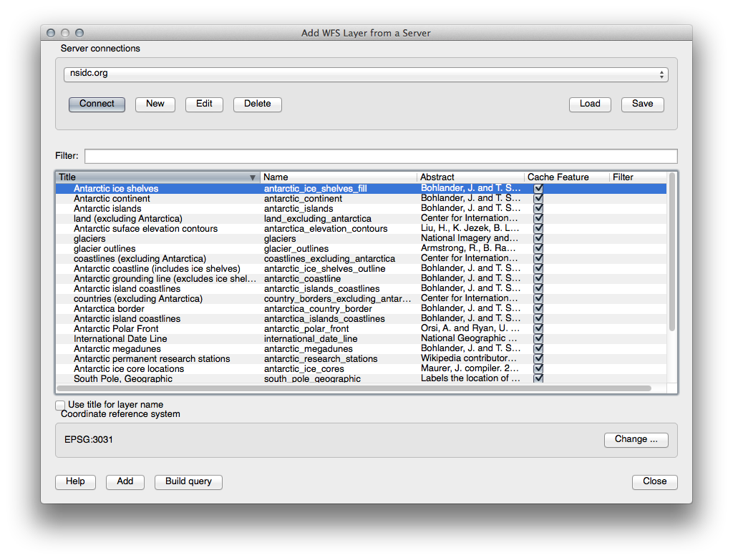
Task: Open the Build query dialog
Action: (x=188, y=482)
